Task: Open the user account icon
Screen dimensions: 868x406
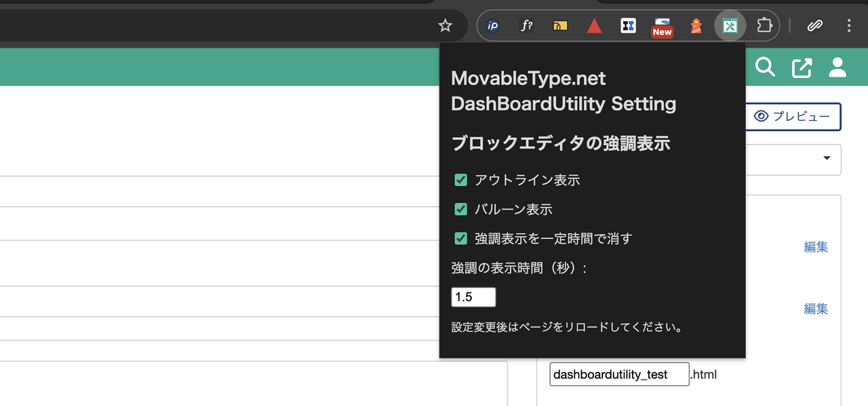Action: point(838,67)
